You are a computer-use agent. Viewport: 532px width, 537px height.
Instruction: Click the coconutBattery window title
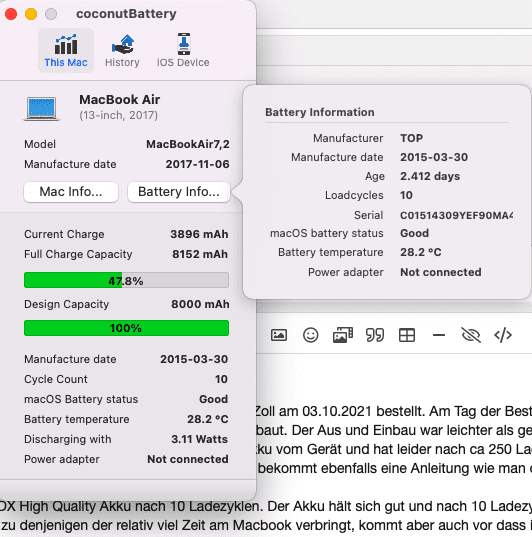coord(126,14)
